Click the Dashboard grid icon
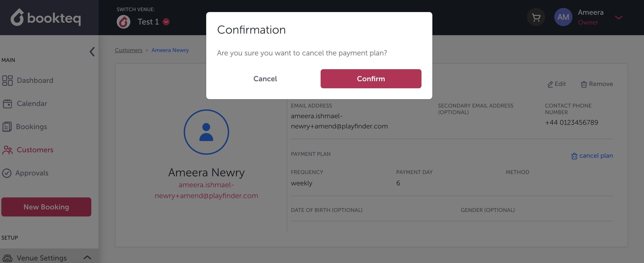 7,80
